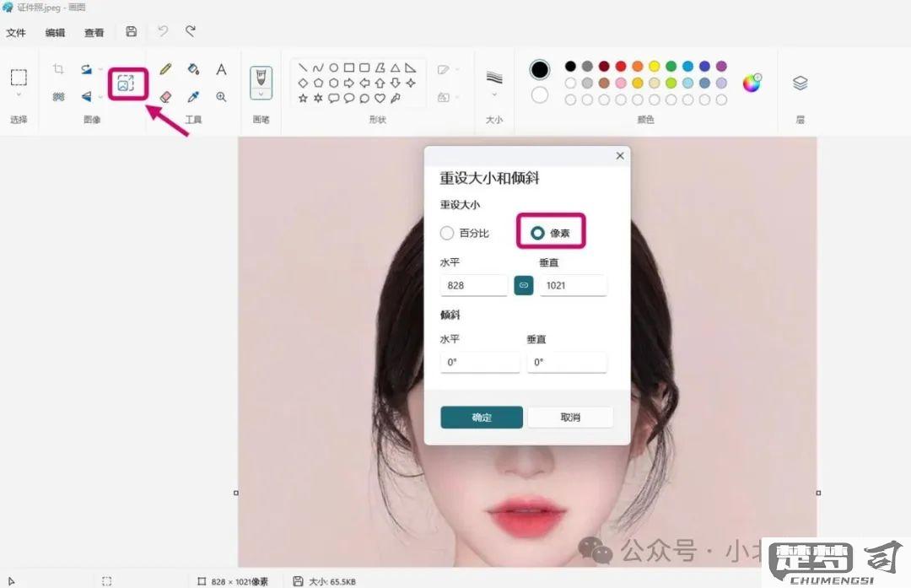Click the remove background icon
The height and width of the screenshot is (588, 911).
click(58, 96)
